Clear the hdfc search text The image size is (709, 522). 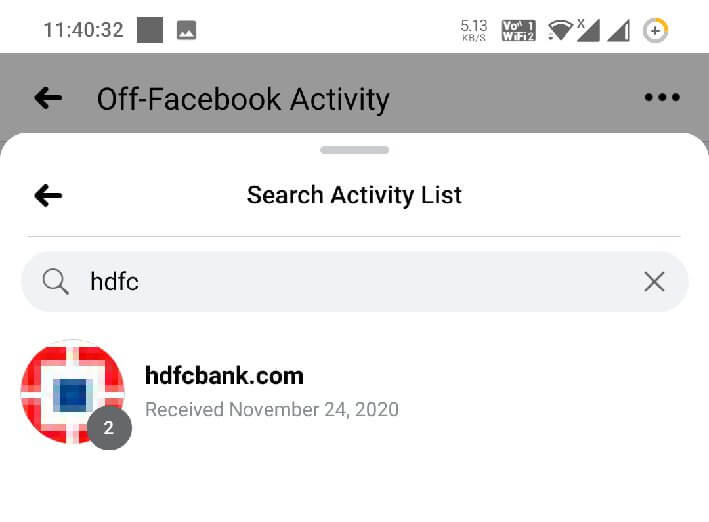pyautogui.click(x=654, y=282)
